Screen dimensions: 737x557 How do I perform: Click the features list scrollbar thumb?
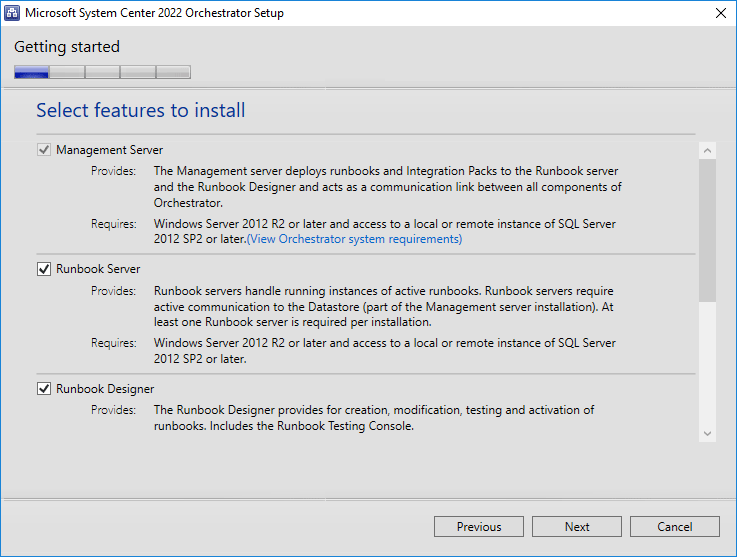coord(707,230)
